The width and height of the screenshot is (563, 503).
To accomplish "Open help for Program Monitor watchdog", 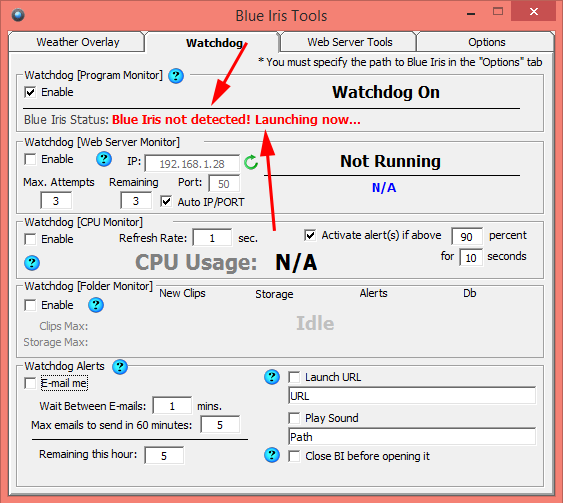I will (176, 76).
